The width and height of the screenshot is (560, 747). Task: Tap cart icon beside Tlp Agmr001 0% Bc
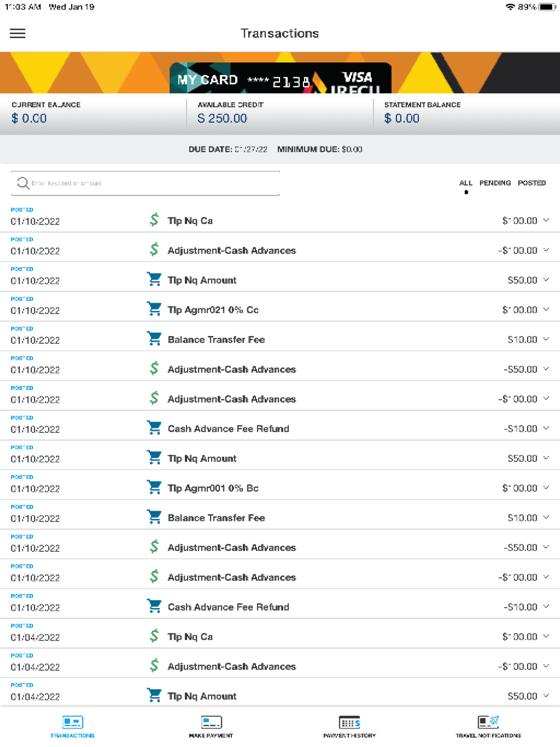point(154,487)
